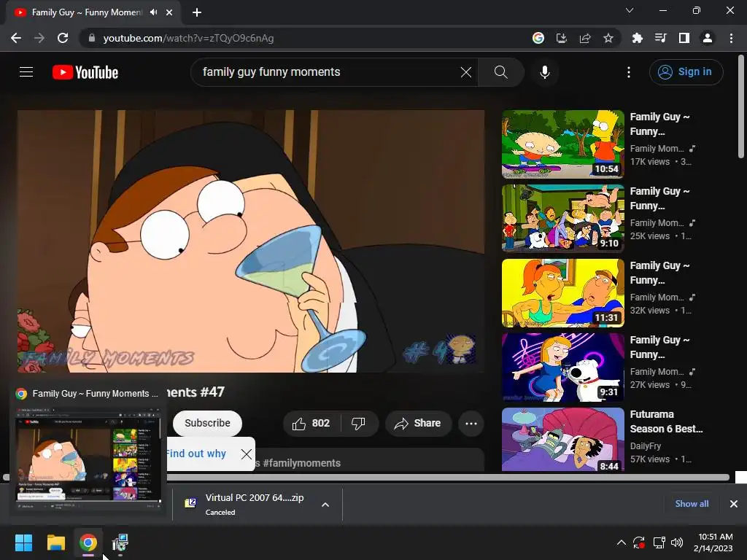Open a new tab
This screenshot has width=747, height=560.
point(197,12)
